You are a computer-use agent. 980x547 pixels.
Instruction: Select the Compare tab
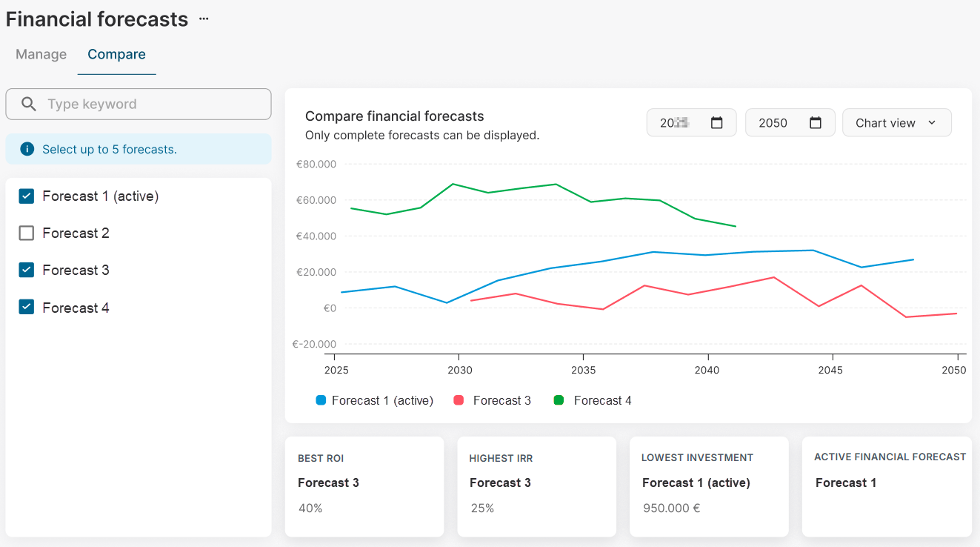(x=116, y=54)
